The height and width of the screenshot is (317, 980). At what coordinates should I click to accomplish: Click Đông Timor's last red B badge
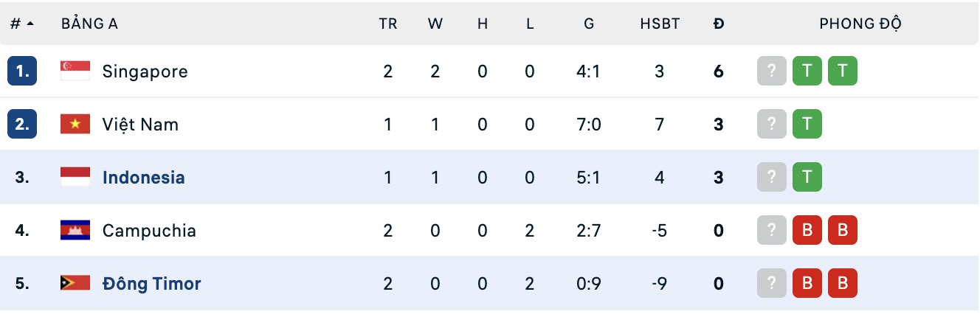pos(843,284)
